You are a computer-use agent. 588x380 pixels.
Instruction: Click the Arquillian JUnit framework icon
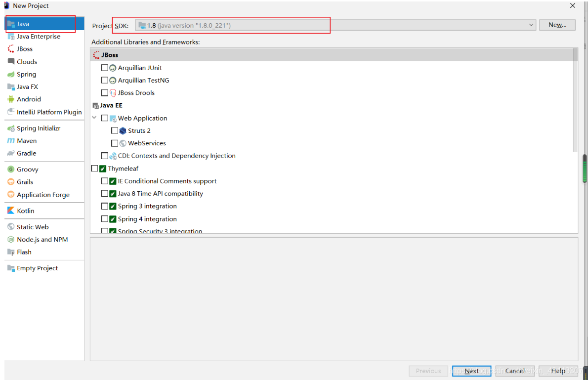113,68
